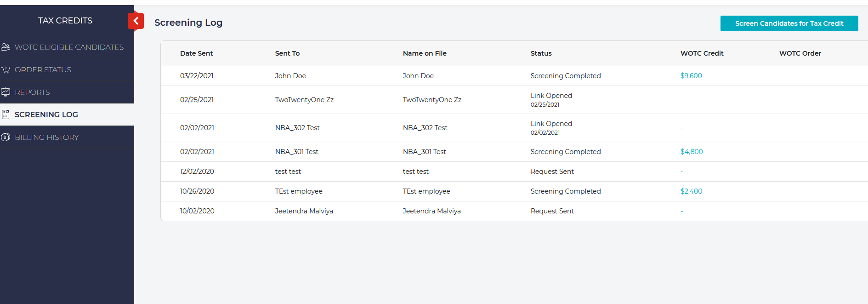Click the WOTC Eligible Candidates people icon
Image resolution: width=868 pixels, height=304 pixels.
click(6, 47)
